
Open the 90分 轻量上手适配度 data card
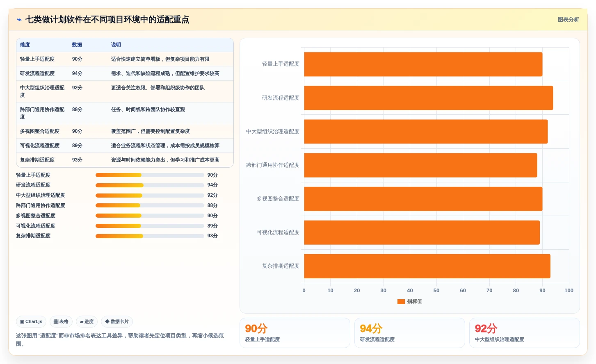295,333
